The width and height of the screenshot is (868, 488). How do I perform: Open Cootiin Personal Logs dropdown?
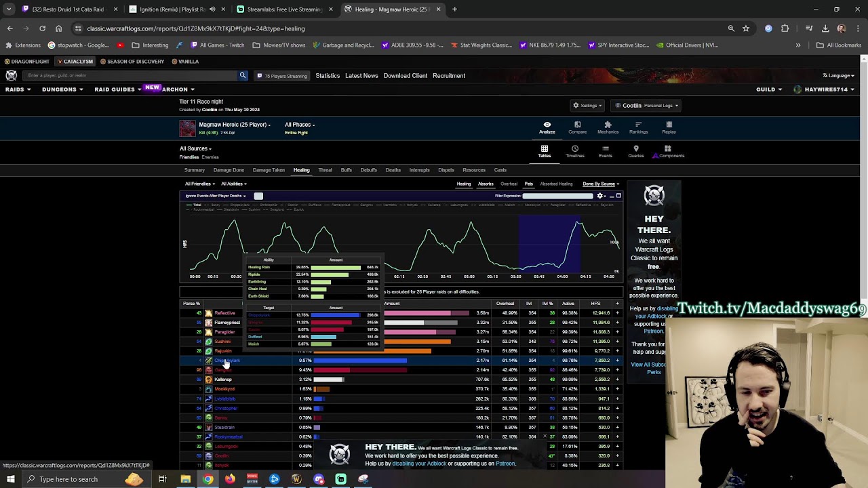[x=646, y=106]
